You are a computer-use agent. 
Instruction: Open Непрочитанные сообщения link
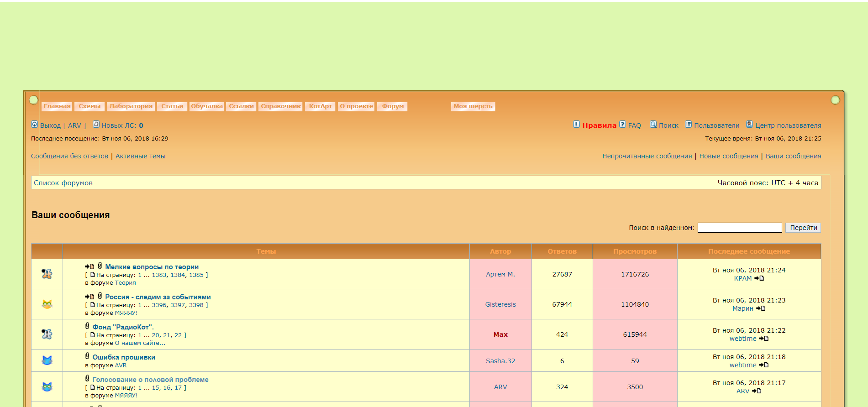click(647, 156)
